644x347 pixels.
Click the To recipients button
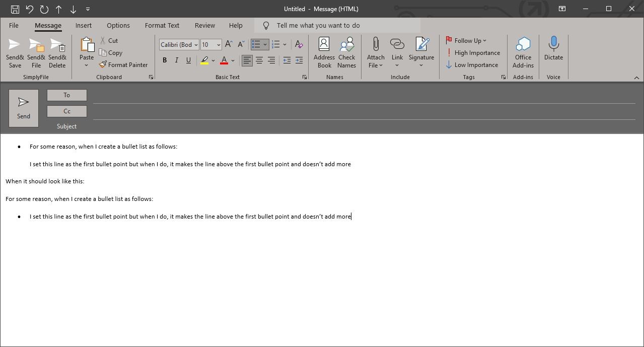pyautogui.click(x=66, y=95)
